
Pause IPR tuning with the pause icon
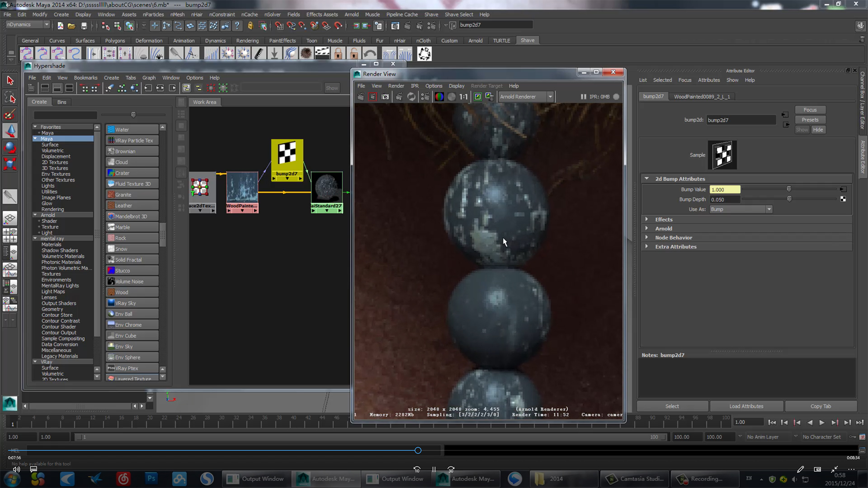[x=583, y=97]
